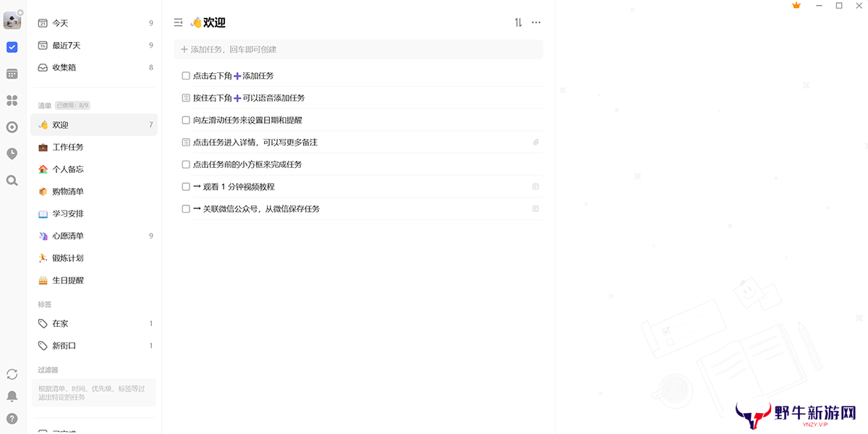Open the user avatar profile
The image size is (868, 434).
12,20
